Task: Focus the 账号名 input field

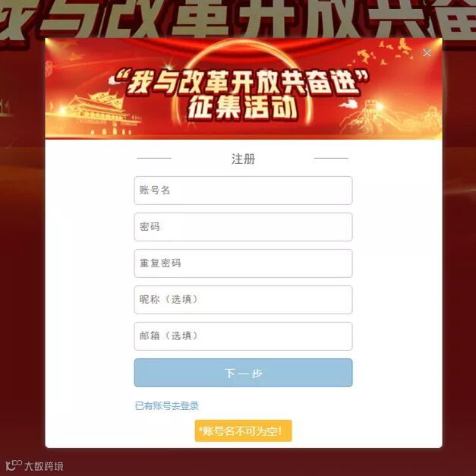Action: click(243, 191)
